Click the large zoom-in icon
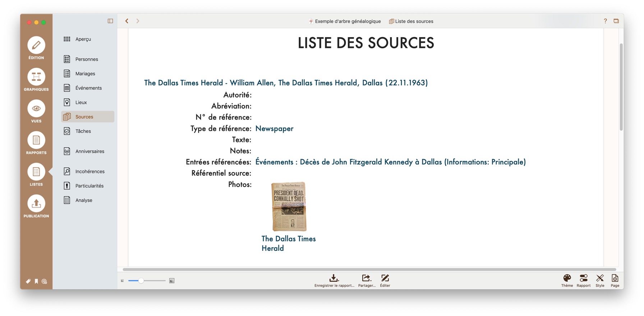Image resolution: width=644 pixels, height=316 pixels. pos(172,281)
